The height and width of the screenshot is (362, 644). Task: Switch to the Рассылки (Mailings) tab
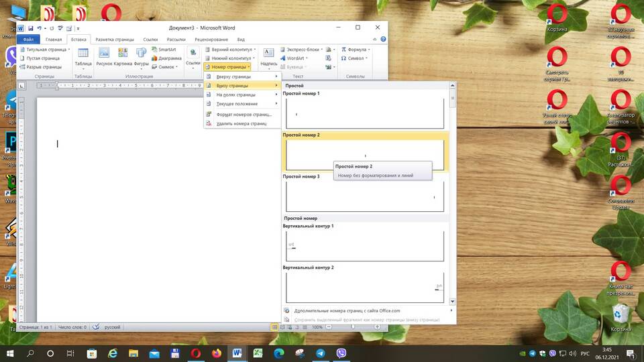176,40
